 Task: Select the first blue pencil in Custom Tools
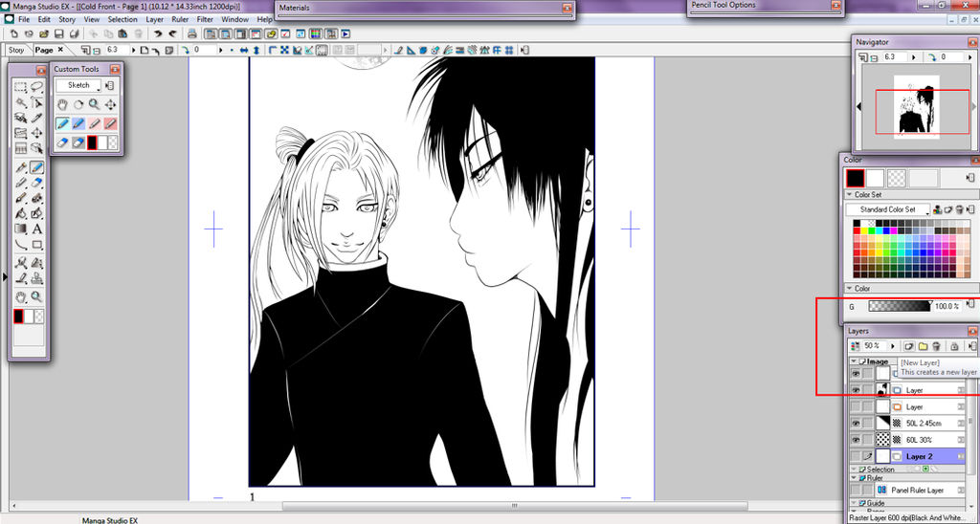click(x=62, y=123)
